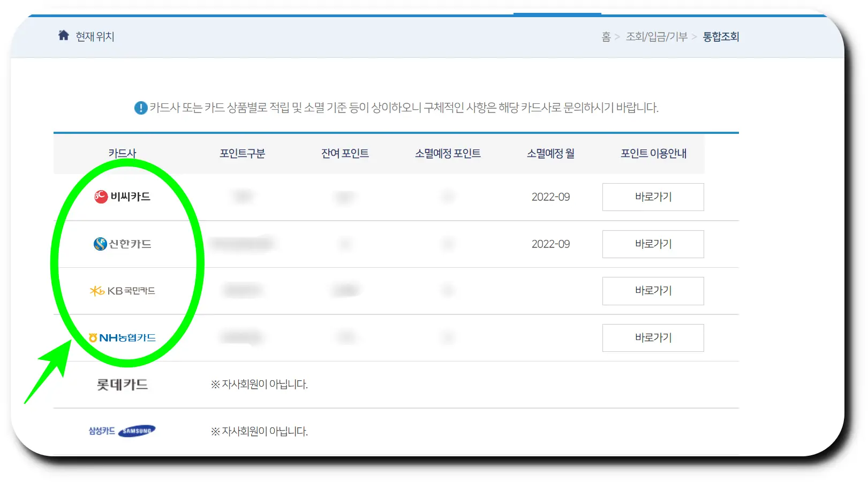Click 자사회원이 아닙니다 notice for 삼성카드
The height and width of the screenshot is (482, 868).
coord(259,431)
